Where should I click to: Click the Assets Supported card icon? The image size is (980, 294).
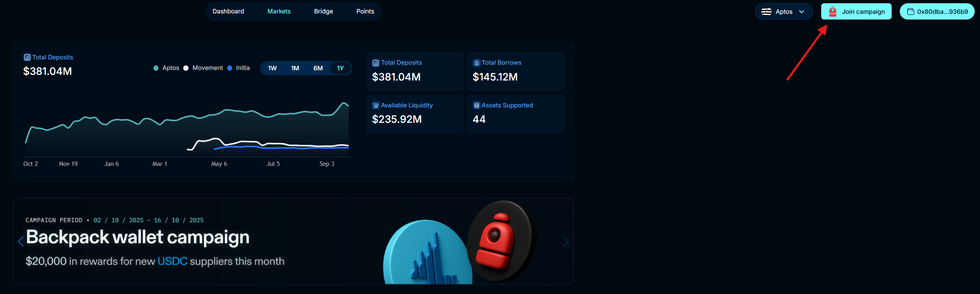click(476, 106)
